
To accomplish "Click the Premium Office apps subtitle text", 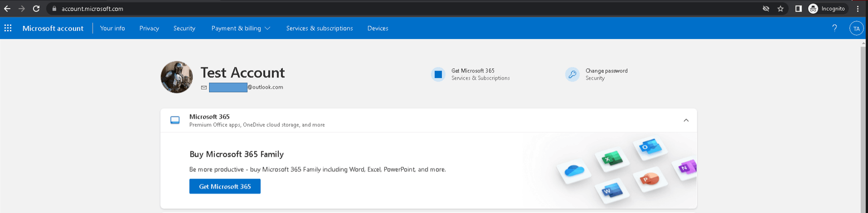I will (257, 125).
